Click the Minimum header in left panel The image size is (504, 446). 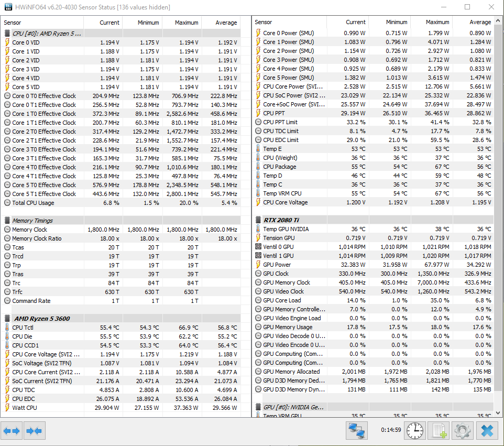pyautogui.click(x=148, y=23)
